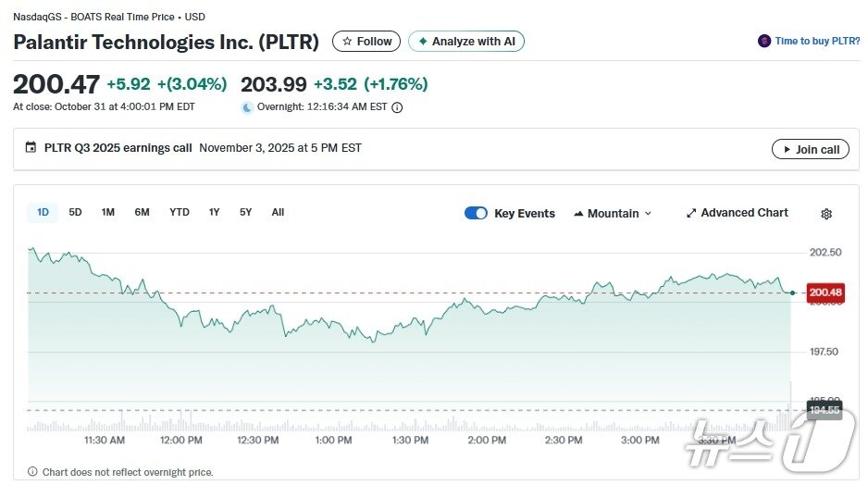Show the 1Y chart range
The image size is (868, 485).
214,213
